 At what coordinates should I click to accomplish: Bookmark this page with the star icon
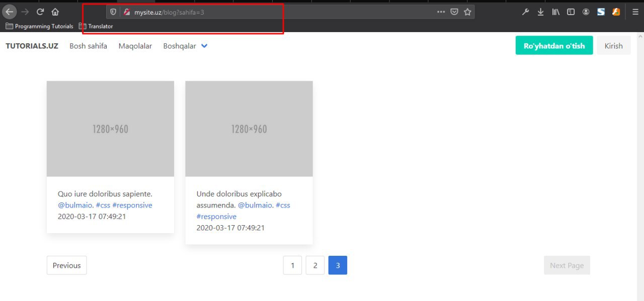pyautogui.click(x=467, y=12)
